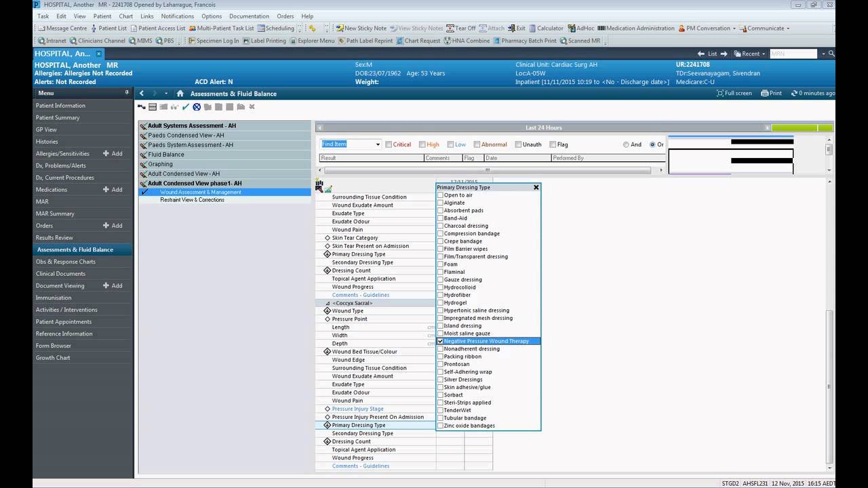This screenshot has height=488, width=868.
Task: Check the Critical filter checkbox
Action: 389,144
